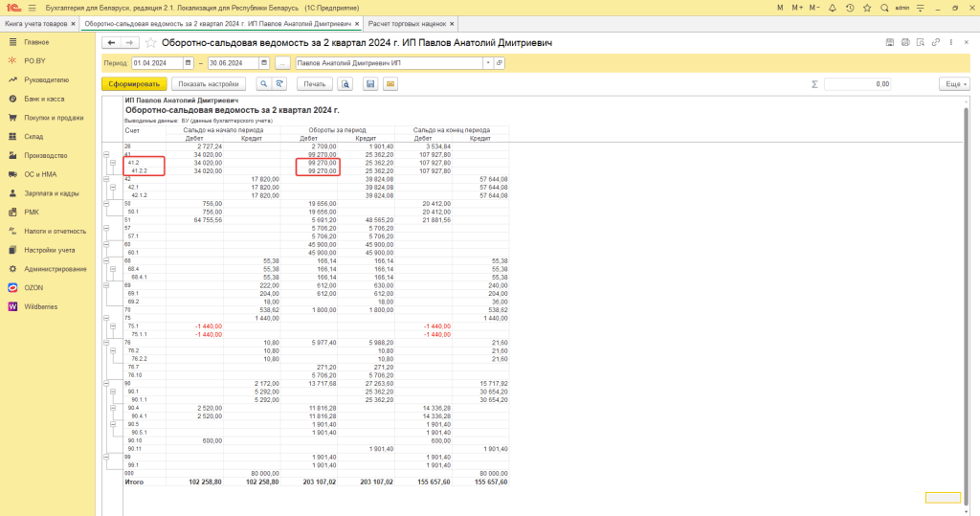Click Сформировать to generate the report
This screenshot has height=516, width=980.
point(134,84)
